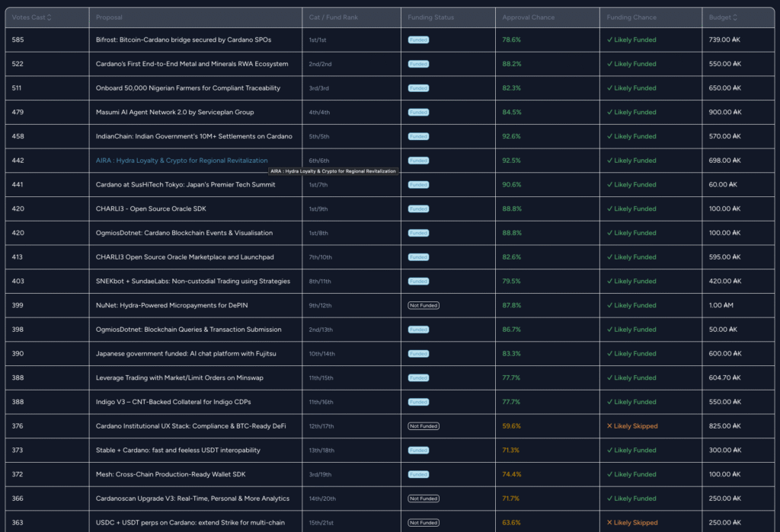The image size is (780, 532).
Task: Click Likely Funded checkmark for Mesh Wallet SDK
Action: [x=609, y=474]
